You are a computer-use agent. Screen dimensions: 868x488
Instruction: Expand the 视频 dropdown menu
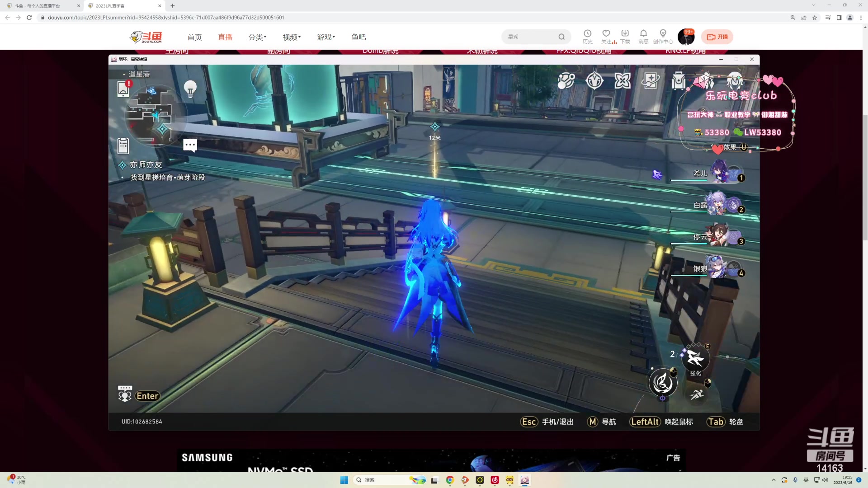click(292, 37)
